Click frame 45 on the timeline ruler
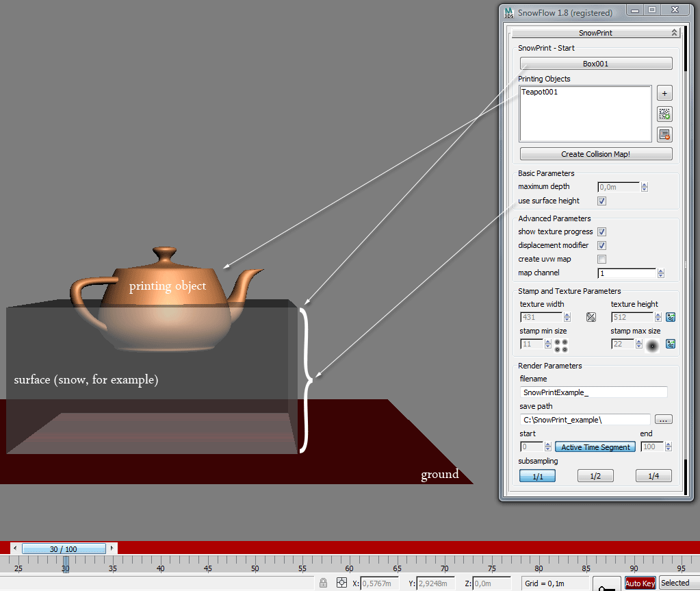 click(207, 568)
